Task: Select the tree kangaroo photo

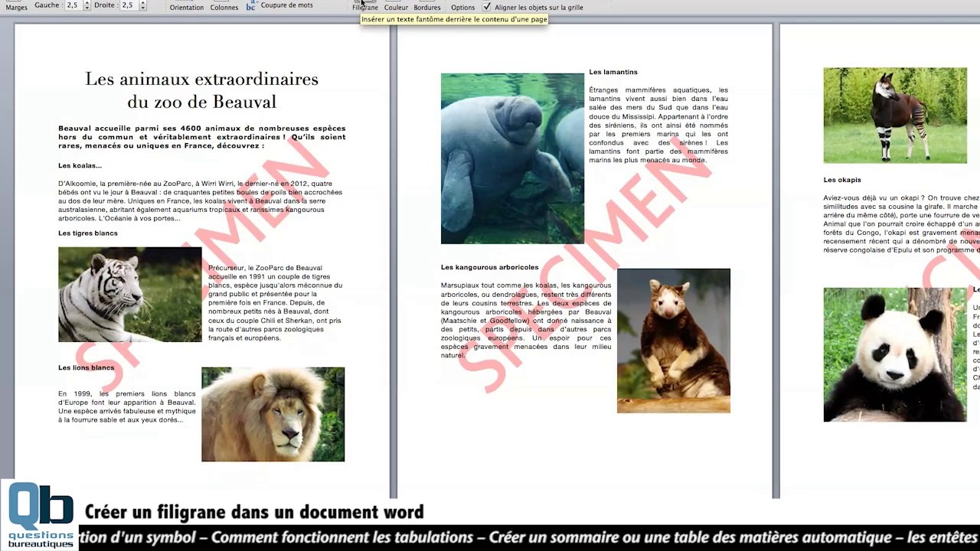Action: click(674, 341)
